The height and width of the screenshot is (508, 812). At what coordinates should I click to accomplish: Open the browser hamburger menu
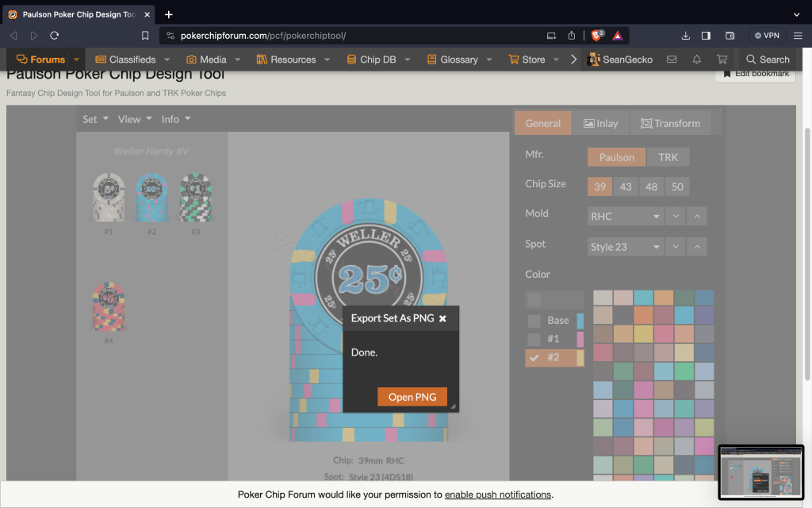[798, 35]
